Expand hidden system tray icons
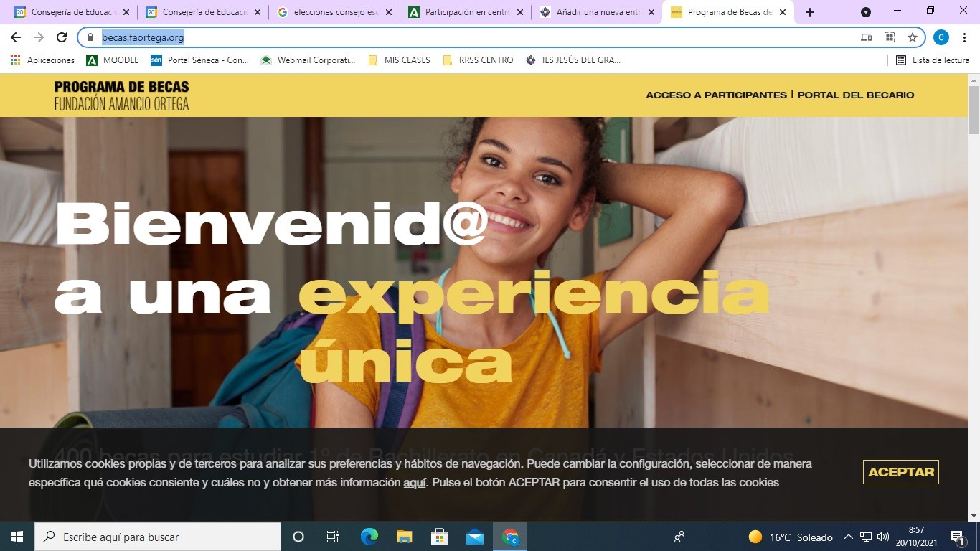 pos(849,537)
